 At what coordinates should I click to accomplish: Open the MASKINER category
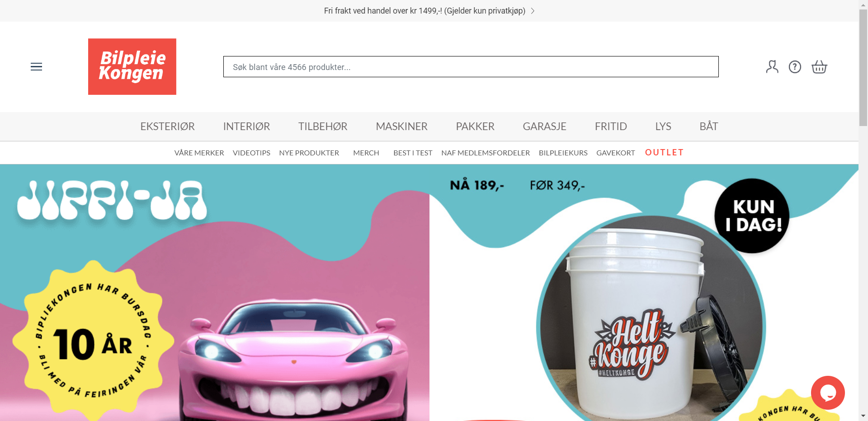click(x=401, y=126)
